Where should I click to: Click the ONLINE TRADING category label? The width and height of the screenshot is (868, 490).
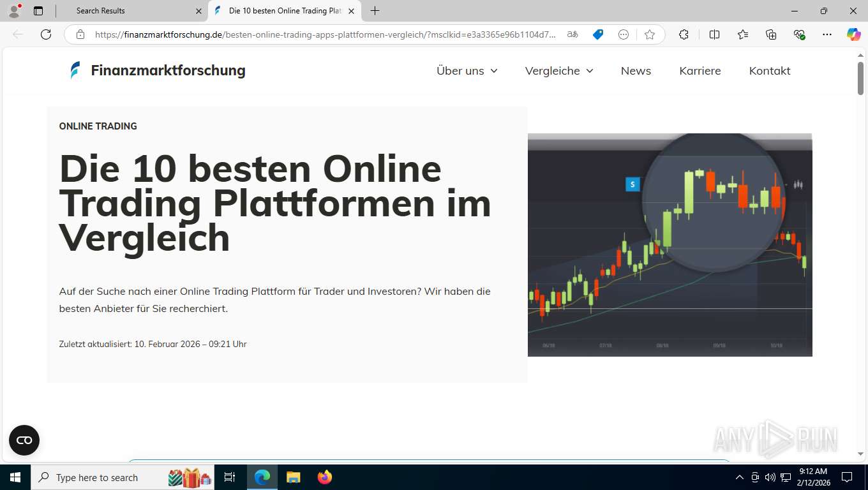pos(98,126)
